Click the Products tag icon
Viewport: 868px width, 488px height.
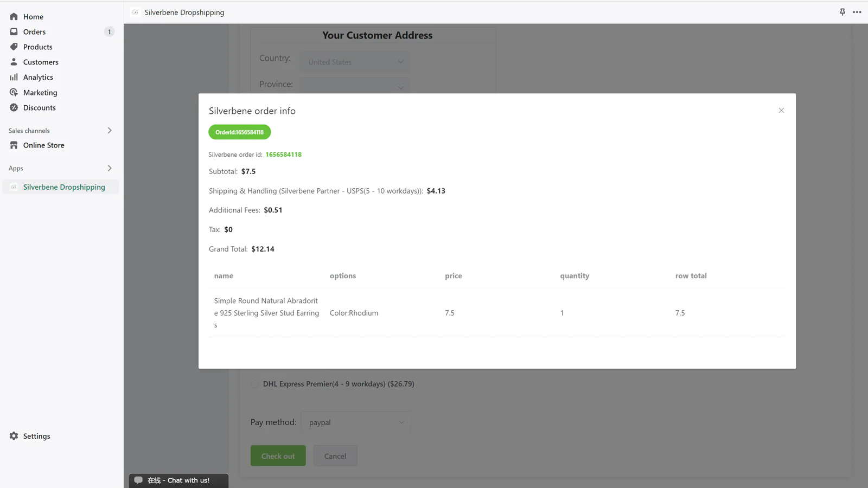point(14,47)
